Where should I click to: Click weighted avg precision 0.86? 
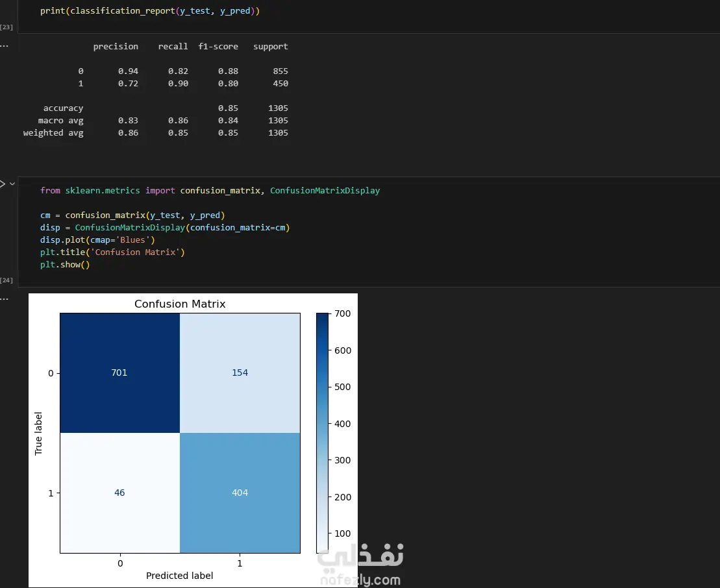[x=128, y=133]
